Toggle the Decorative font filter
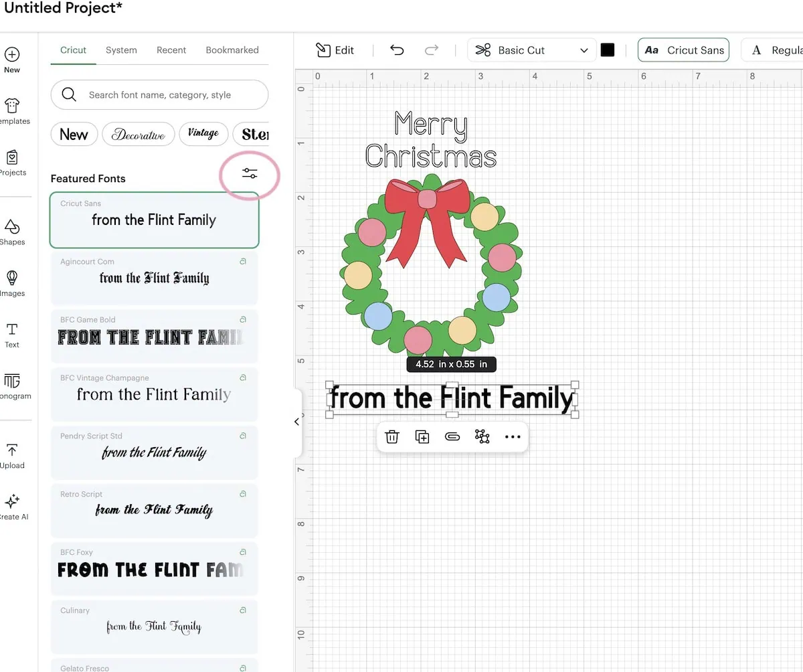The width and height of the screenshot is (803, 672). [139, 134]
